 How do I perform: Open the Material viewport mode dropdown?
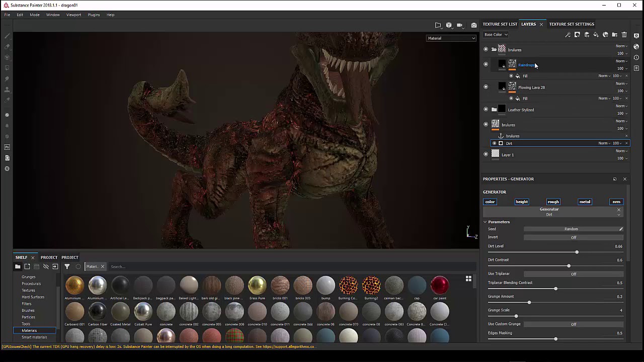tap(451, 38)
